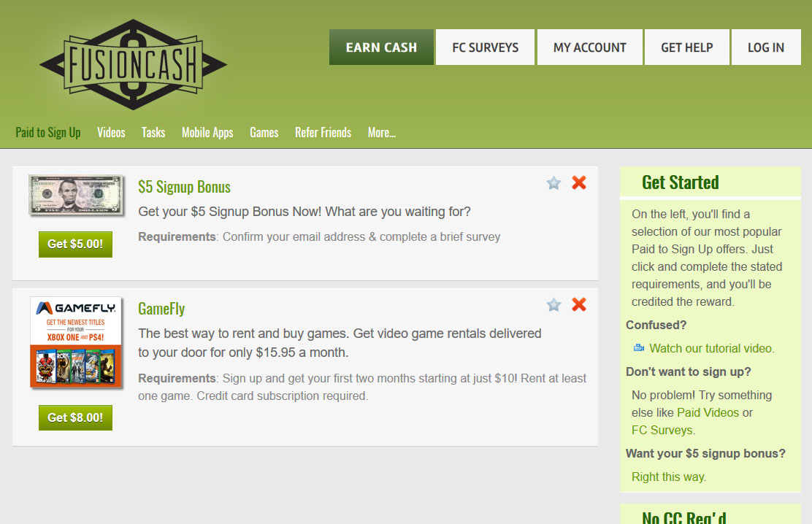The height and width of the screenshot is (524, 812).
Task: Click the Confused? heading text
Action: 656,325
